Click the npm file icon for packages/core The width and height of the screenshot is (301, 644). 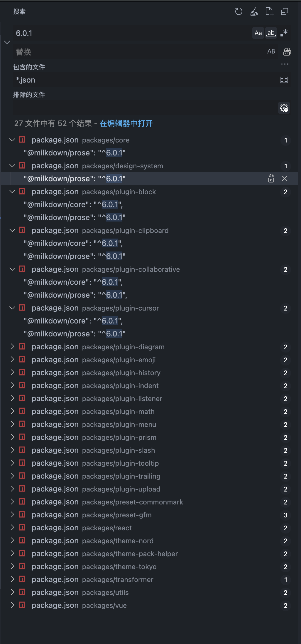[22, 140]
